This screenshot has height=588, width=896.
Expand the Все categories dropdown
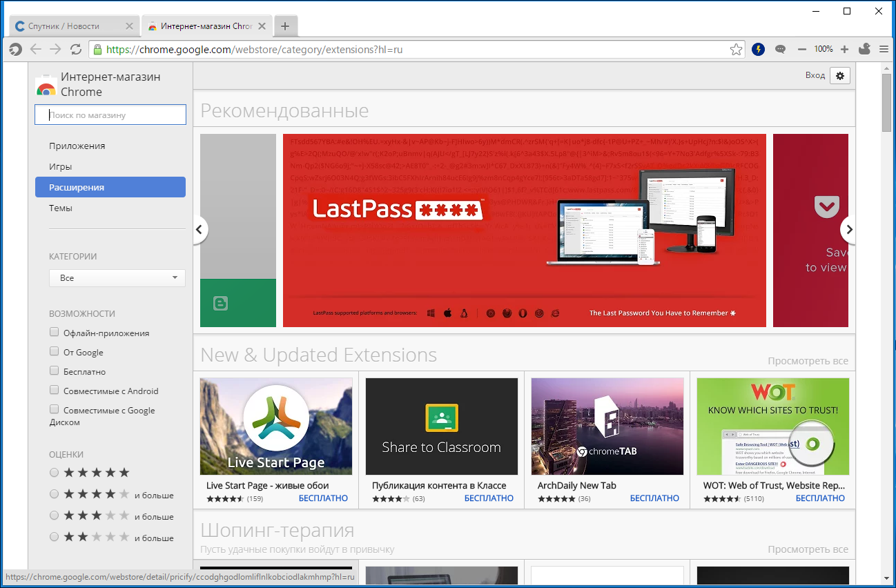117,278
